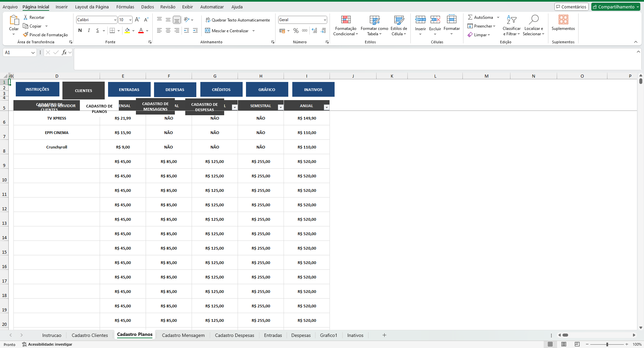Click the Format as Table icon
Image resolution: width=644 pixels, height=348 pixels.
point(374,20)
